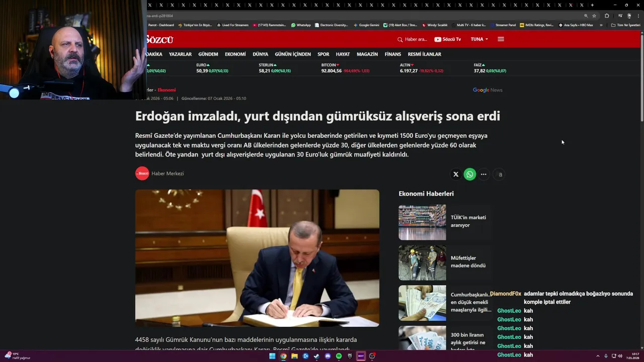Open the MAGAZİN menu section

pos(367,54)
